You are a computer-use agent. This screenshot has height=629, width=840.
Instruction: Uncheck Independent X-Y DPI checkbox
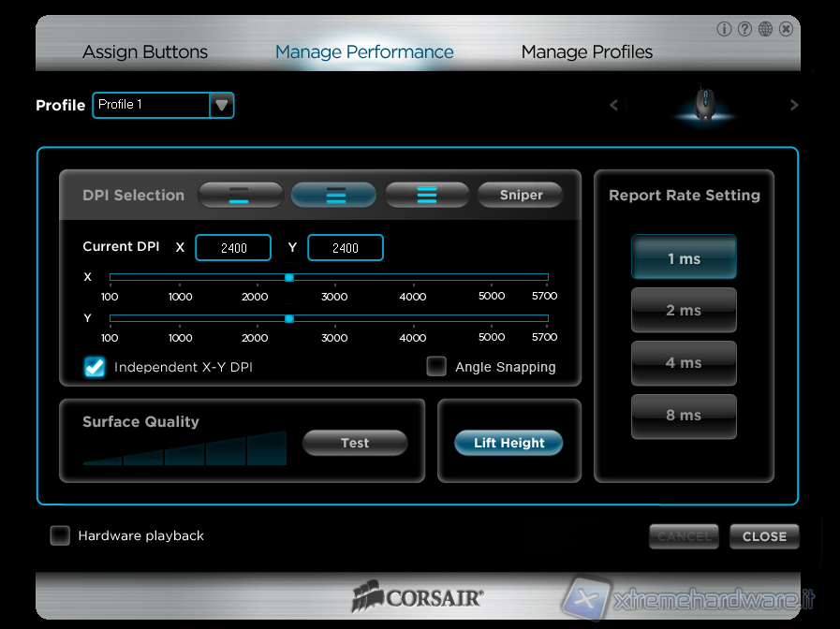95,367
